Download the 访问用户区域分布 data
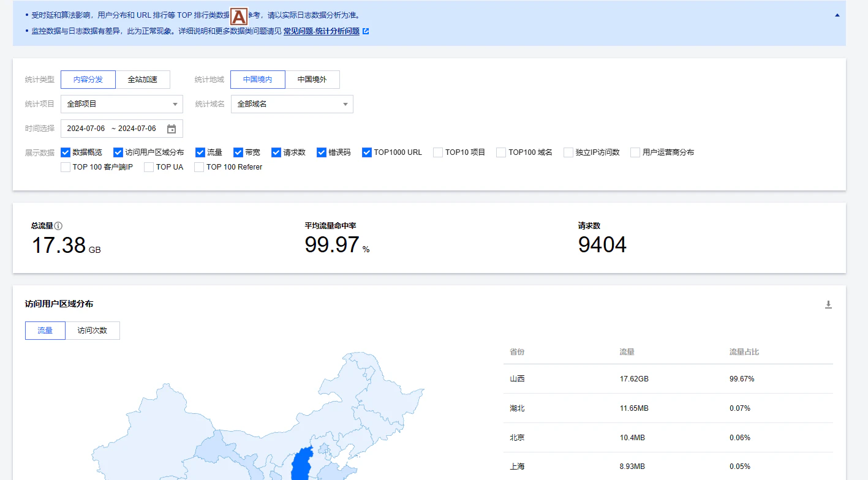Image resolution: width=868 pixels, height=480 pixels. [828, 304]
